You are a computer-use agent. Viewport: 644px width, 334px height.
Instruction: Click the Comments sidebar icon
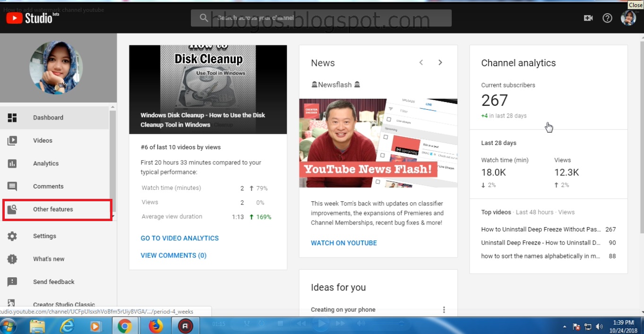coord(12,187)
